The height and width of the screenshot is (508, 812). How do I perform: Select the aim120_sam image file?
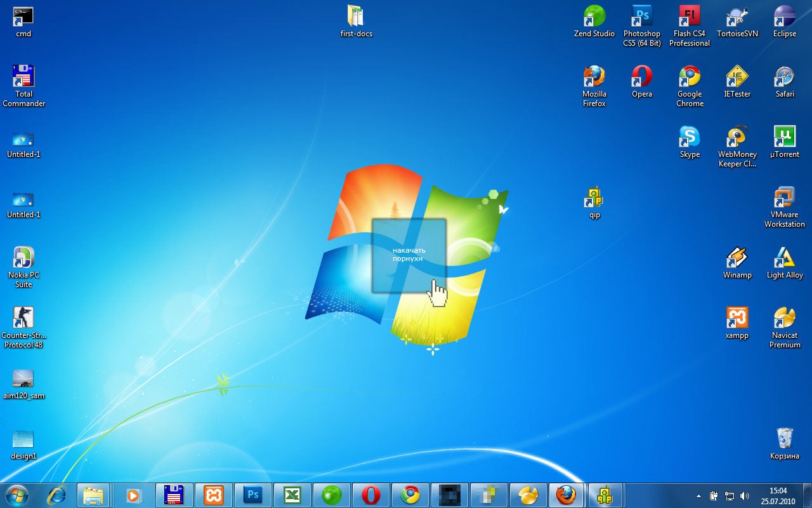pos(23,384)
